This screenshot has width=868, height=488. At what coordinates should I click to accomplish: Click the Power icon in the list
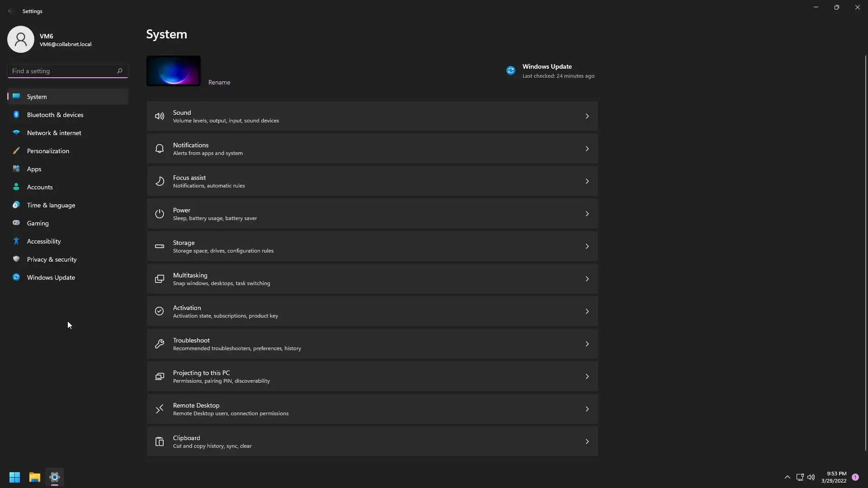pos(159,214)
